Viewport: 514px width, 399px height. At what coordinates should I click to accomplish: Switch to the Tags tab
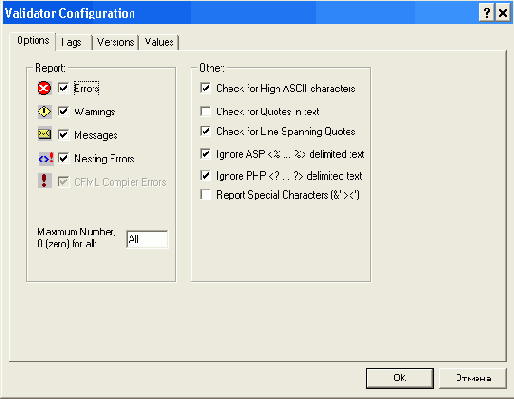tap(74, 42)
